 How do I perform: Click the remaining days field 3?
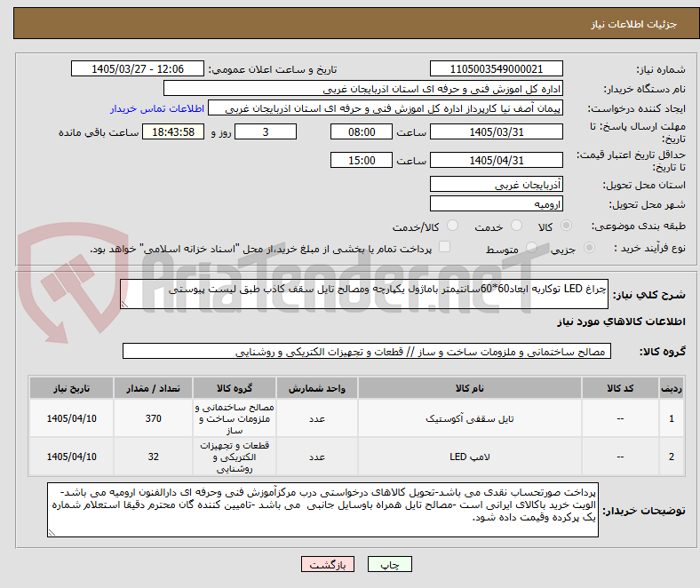(266, 131)
